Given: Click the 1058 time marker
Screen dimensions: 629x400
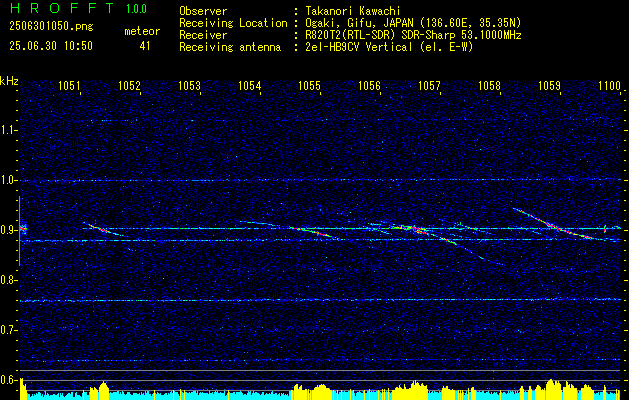Looking at the screenshot, I should tap(489, 85).
